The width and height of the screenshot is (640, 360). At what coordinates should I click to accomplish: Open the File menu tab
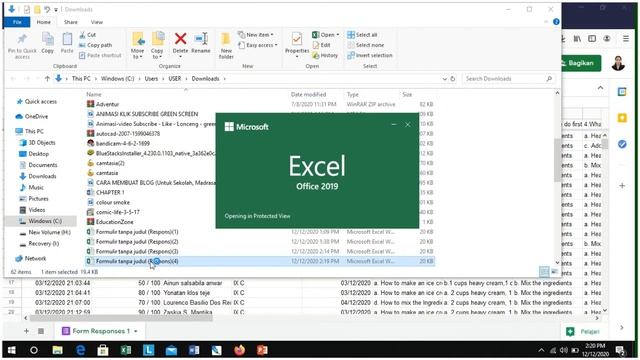(17, 22)
